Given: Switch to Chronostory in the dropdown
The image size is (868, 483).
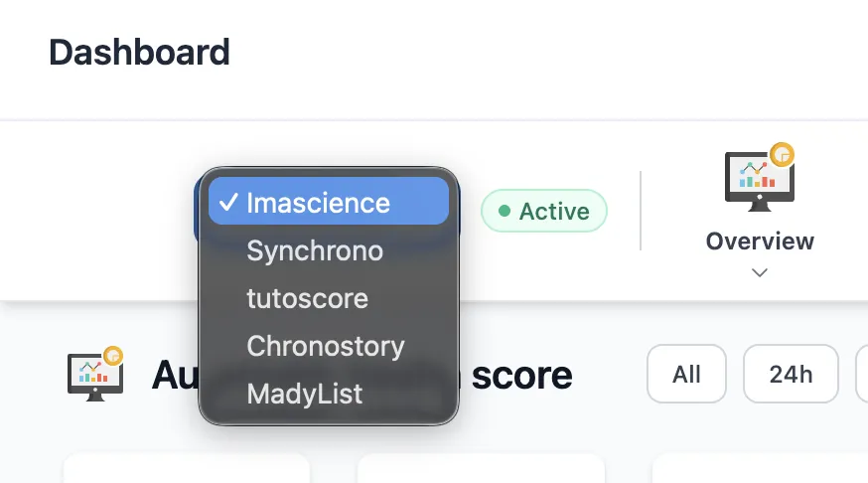Looking at the screenshot, I should pyautogui.click(x=326, y=346).
